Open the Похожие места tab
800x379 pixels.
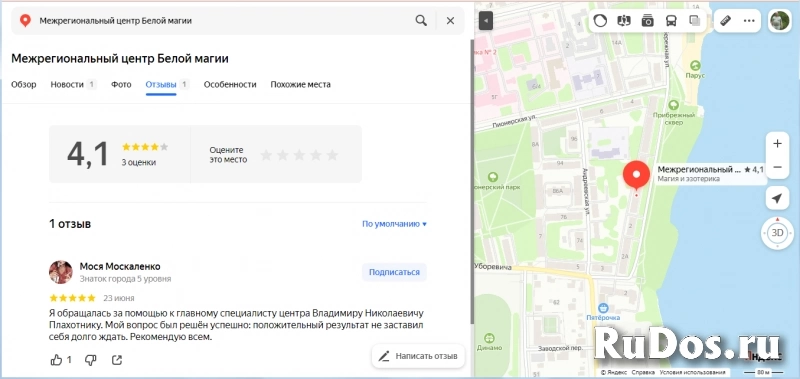tap(301, 85)
